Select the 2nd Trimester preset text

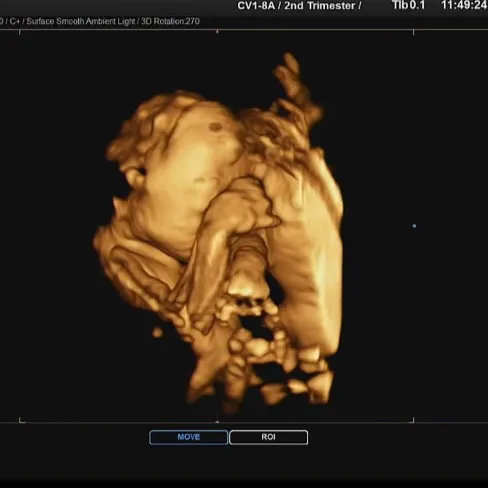(319, 6)
